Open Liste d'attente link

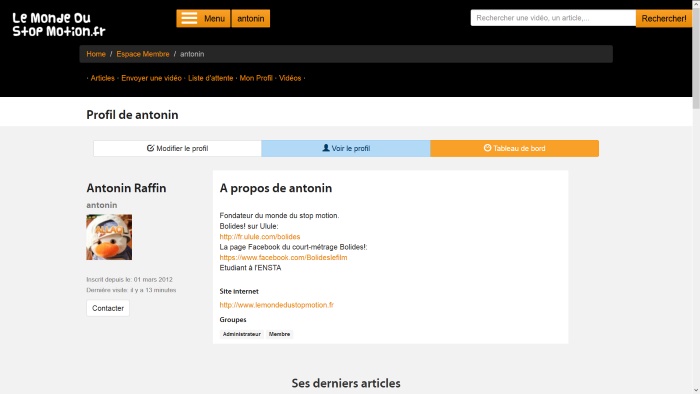click(x=210, y=78)
